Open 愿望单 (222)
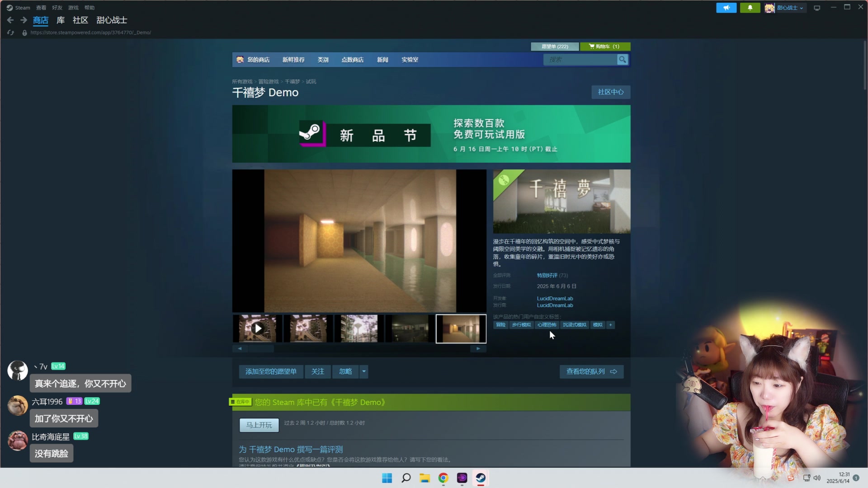The width and height of the screenshot is (868, 488). [555, 47]
